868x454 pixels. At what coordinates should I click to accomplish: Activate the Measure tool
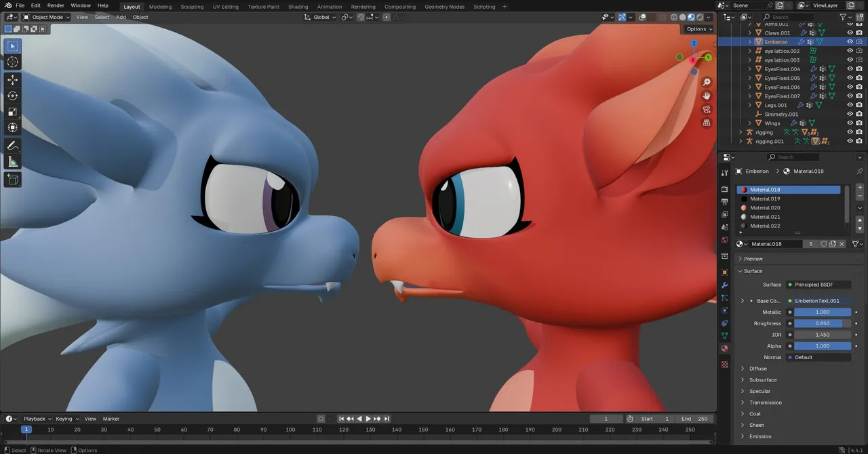point(13,162)
